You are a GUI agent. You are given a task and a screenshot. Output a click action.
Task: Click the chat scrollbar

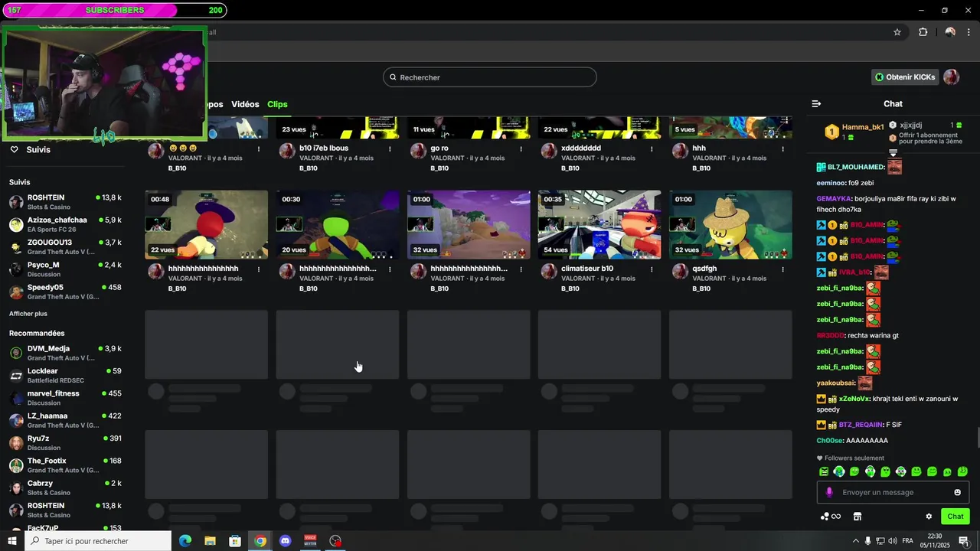click(x=978, y=439)
